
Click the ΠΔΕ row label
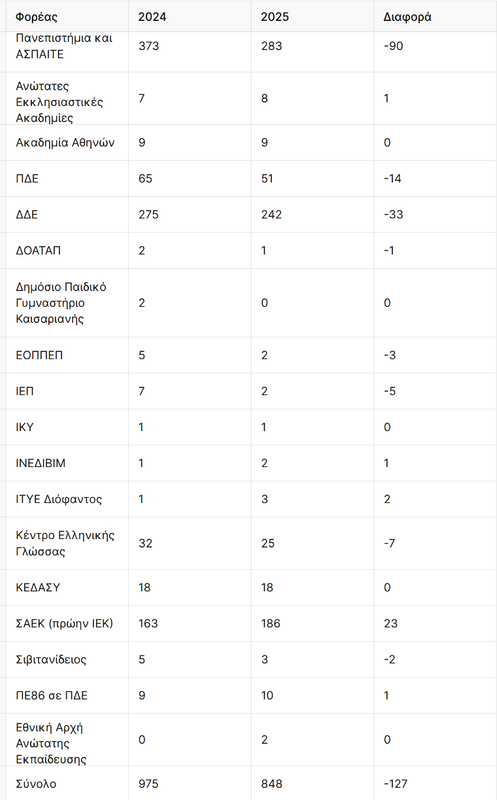click(x=27, y=179)
